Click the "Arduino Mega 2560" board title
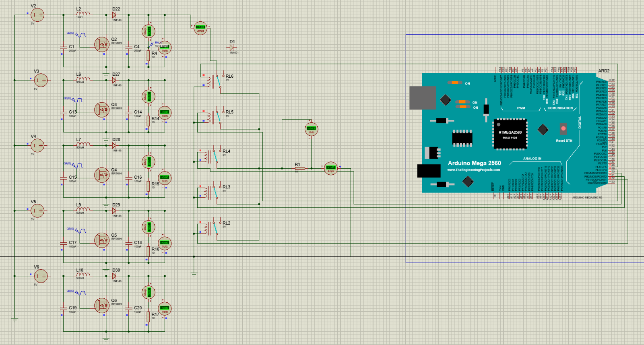The width and height of the screenshot is (644, 345). point(475,163)
